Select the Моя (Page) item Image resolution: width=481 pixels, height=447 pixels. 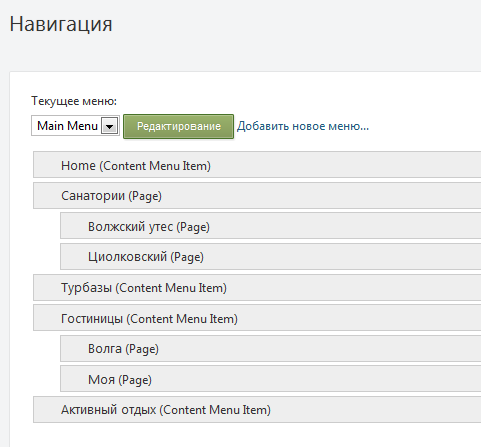[271, 379]
